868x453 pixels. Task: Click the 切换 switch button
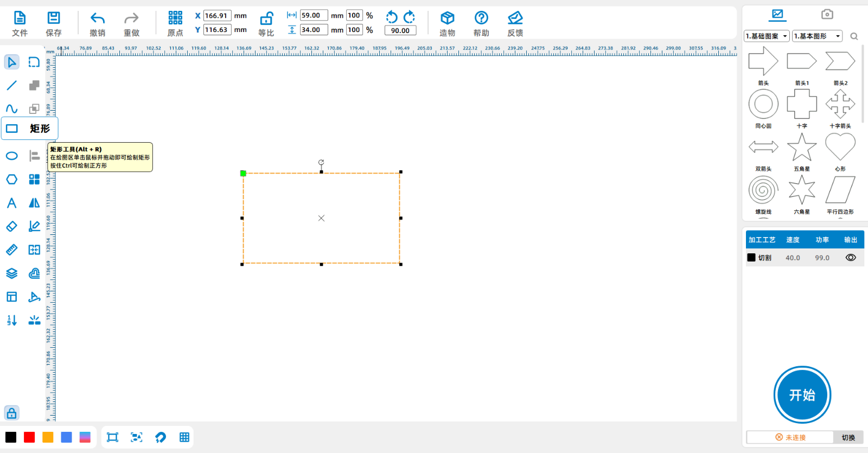(x=848, y=437)
